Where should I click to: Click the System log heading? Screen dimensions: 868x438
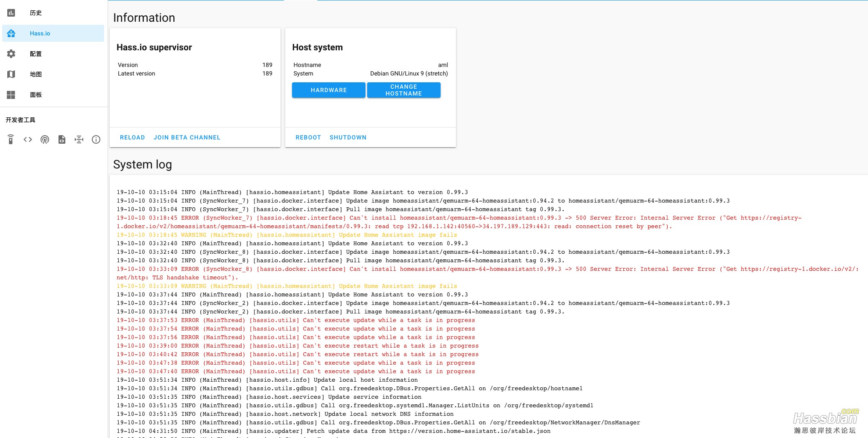[x=143, y=165]
